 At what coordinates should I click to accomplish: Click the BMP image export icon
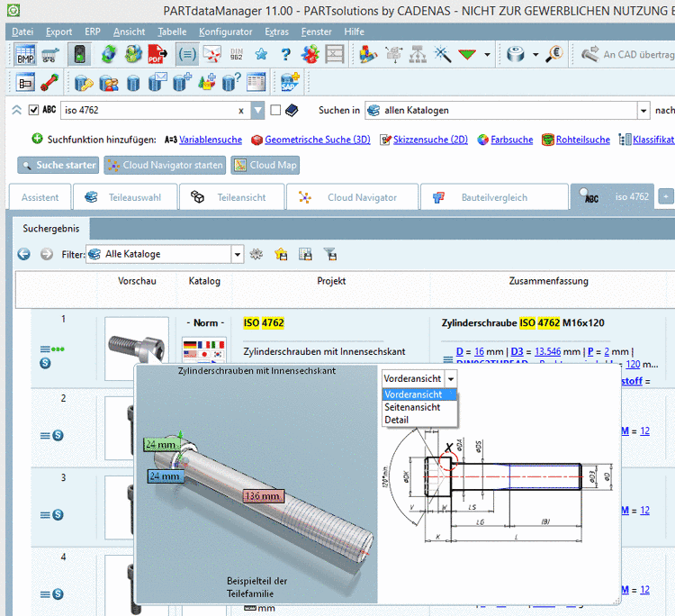25,54
